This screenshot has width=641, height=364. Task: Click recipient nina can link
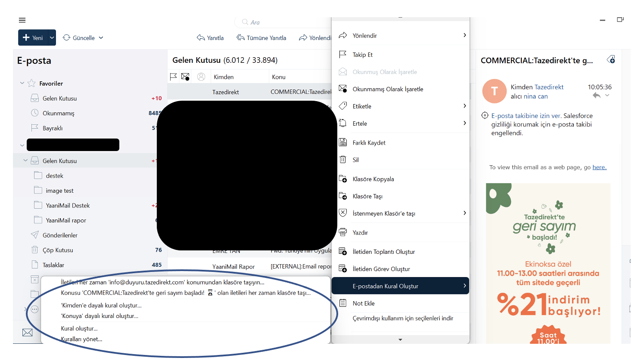535,96
